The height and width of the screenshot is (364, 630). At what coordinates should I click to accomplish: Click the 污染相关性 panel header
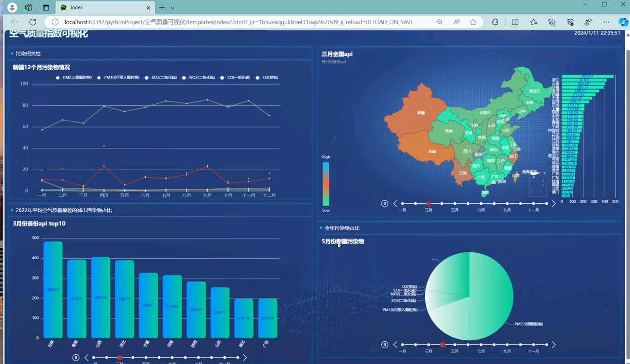click(28, 53)
